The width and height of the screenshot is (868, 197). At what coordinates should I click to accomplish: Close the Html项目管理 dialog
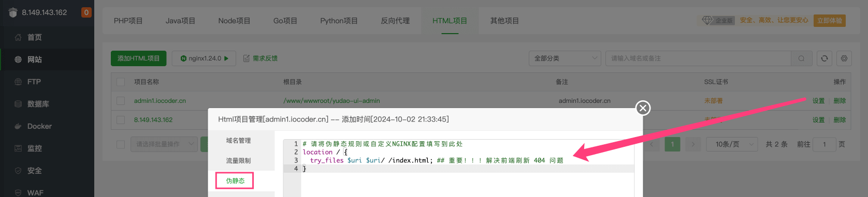coord(643,108)
